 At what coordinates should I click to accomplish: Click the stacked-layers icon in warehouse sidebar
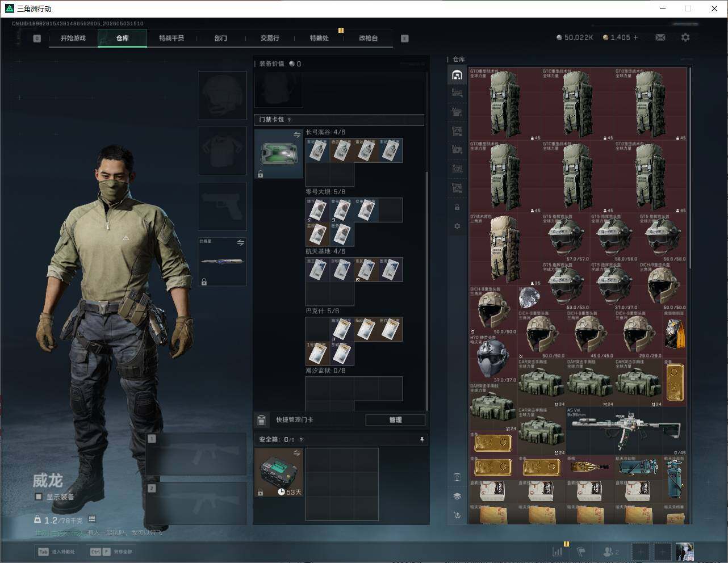(x=457, y=496)
